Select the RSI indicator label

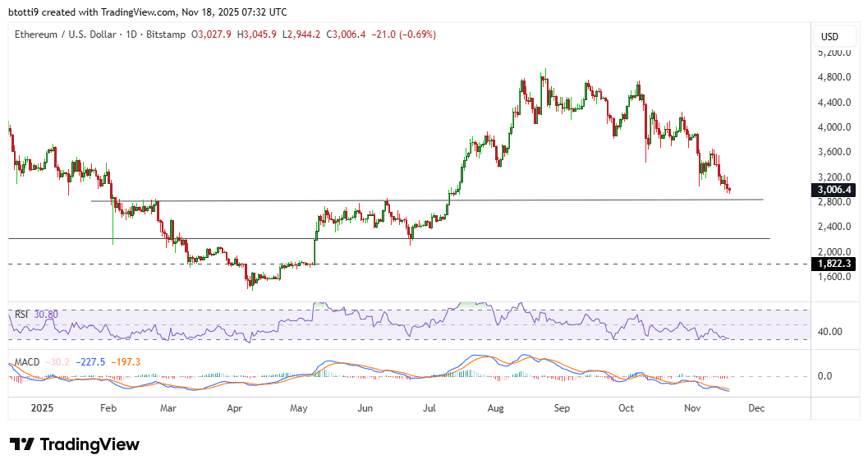pos(21,314)
